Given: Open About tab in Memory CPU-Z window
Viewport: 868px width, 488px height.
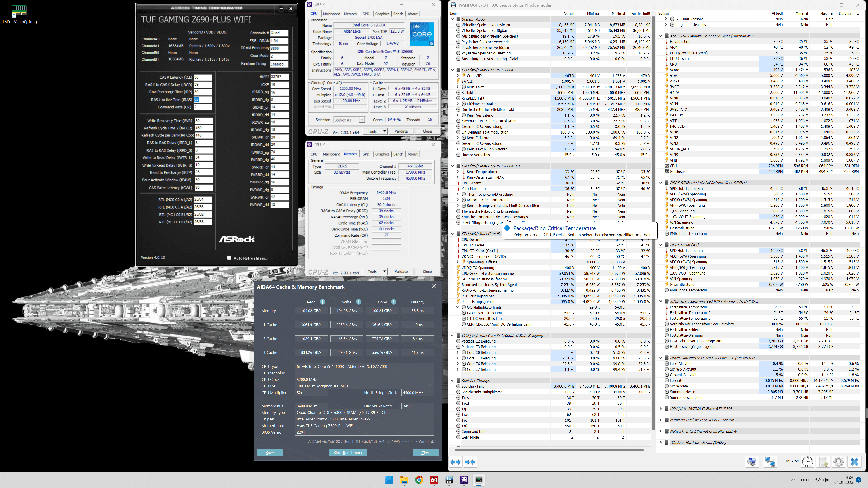Looking at the screenshot, I should coord(413,154).
